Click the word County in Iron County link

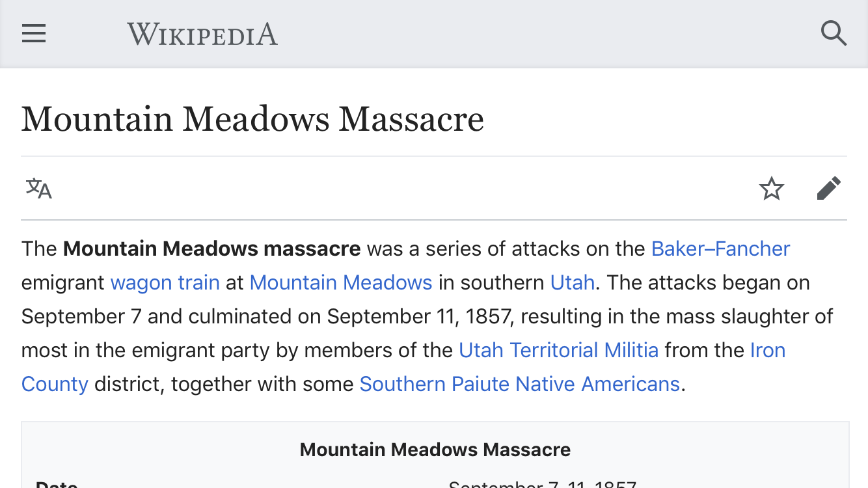point(55,384)
